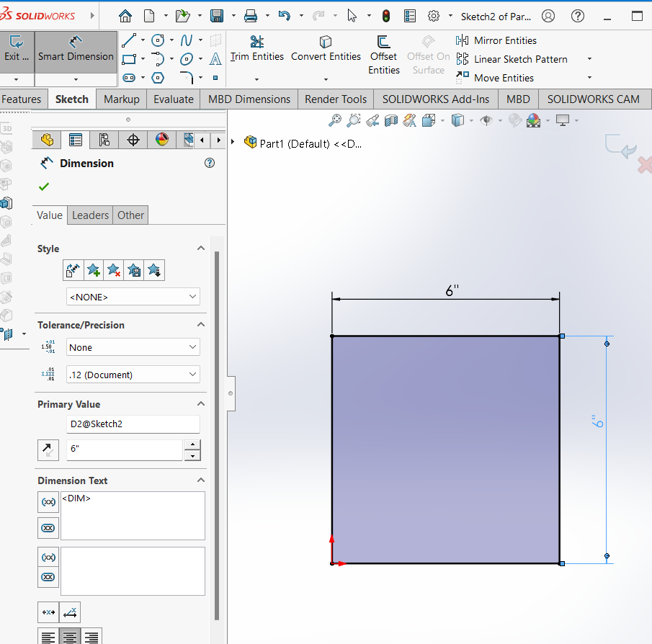Screen dimensions: 652x644
Task: Click the 6" primary value field
Action: 125,450
